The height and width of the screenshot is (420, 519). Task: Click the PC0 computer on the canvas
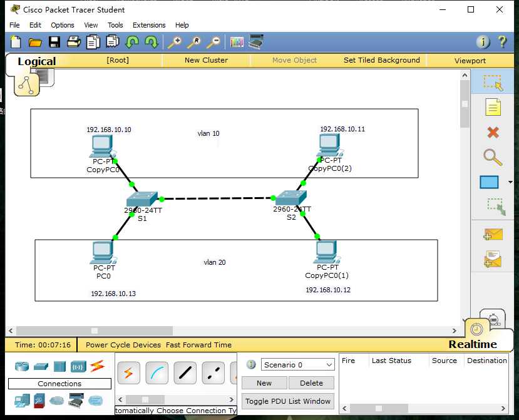(x=103, y=254)
